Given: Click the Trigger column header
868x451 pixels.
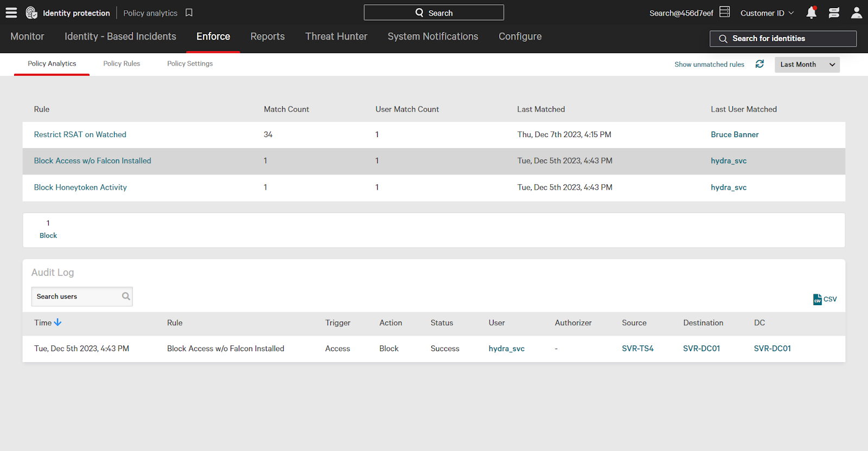Looking at the screenshot, I should coord(338,323).
